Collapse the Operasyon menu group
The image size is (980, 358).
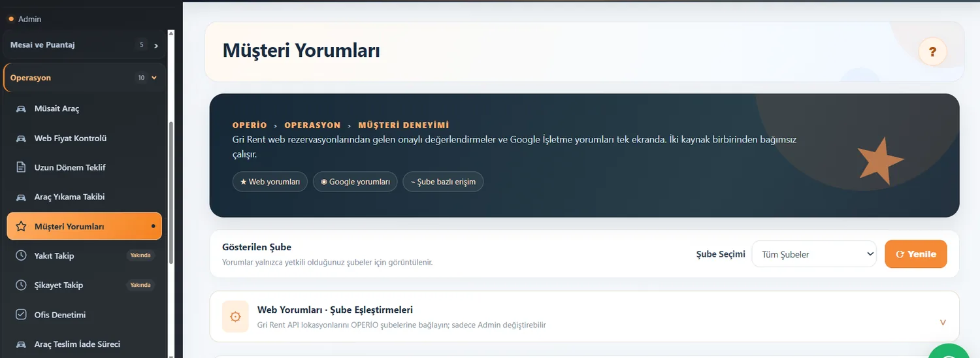84,78
